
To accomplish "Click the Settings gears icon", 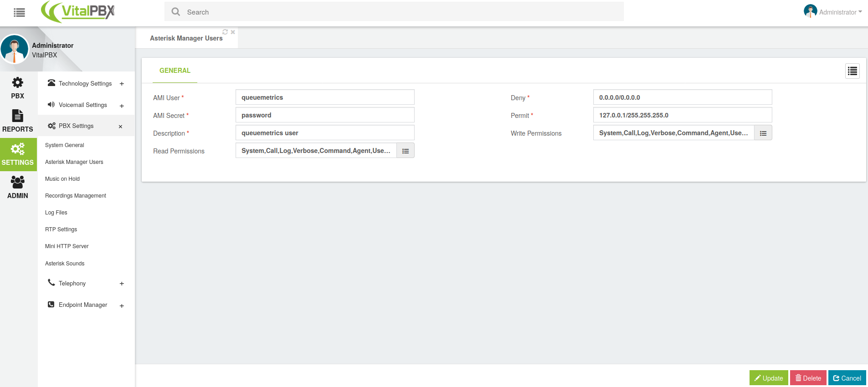I will click(x=18, y=149).
